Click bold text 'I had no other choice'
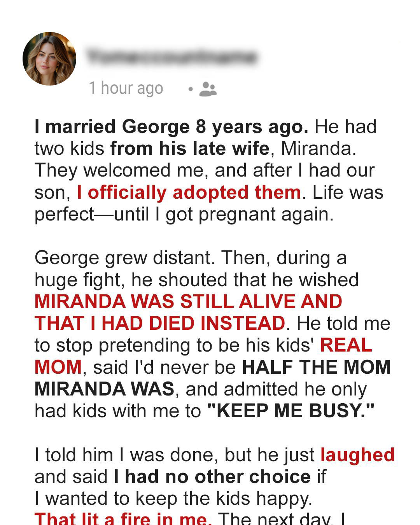Image resolution: width=420 pixels, height=525 pixels. 212,476
